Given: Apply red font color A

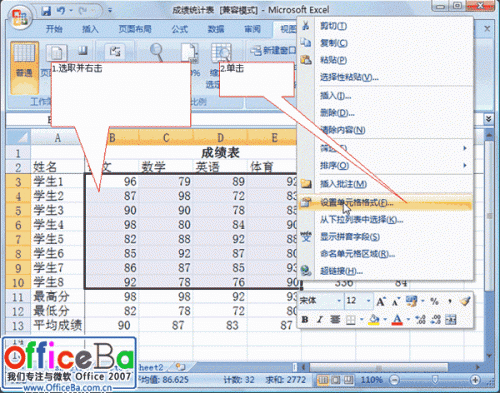Looking at the screenshot, I should (397, 320).
